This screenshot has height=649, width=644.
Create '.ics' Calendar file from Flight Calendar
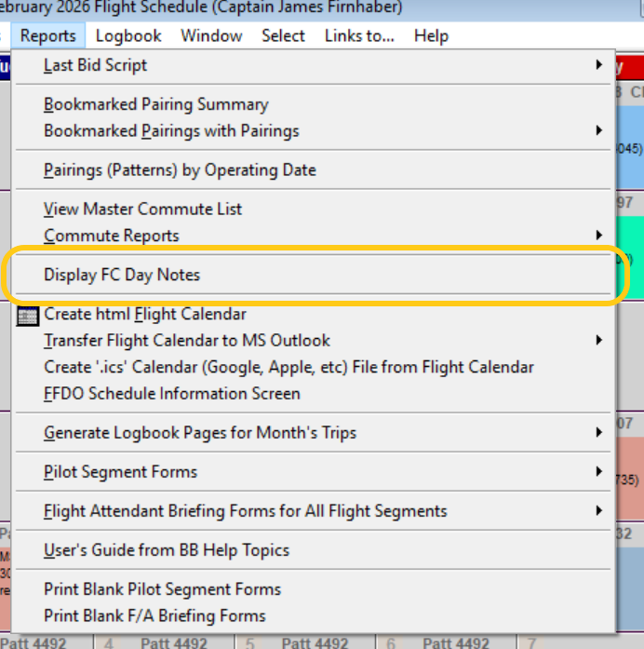288,367
